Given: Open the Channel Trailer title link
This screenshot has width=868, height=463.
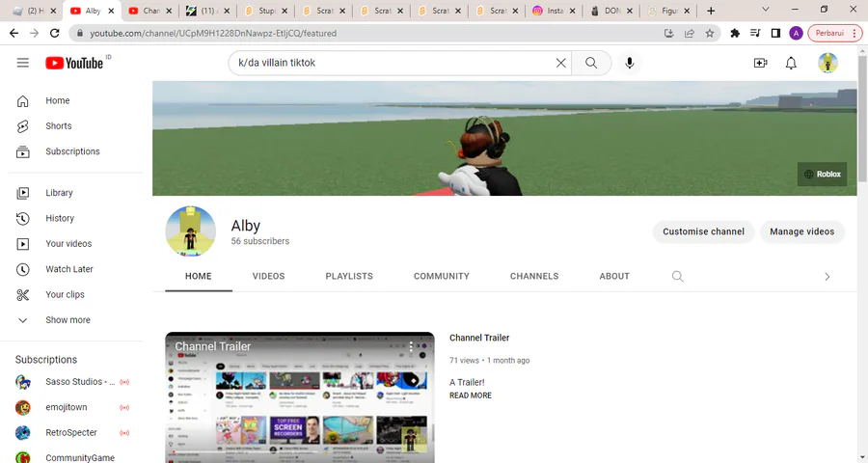Looking at the screenshot, I should tap(479, 338).
